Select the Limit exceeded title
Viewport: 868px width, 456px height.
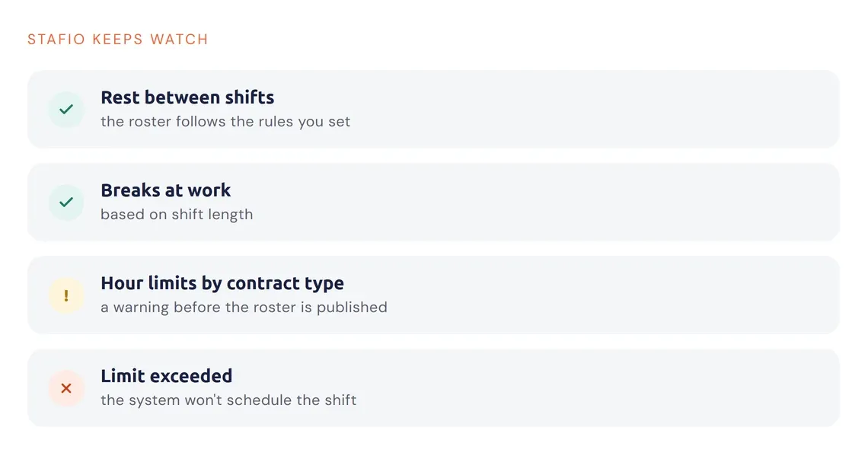tap(166, 376)
